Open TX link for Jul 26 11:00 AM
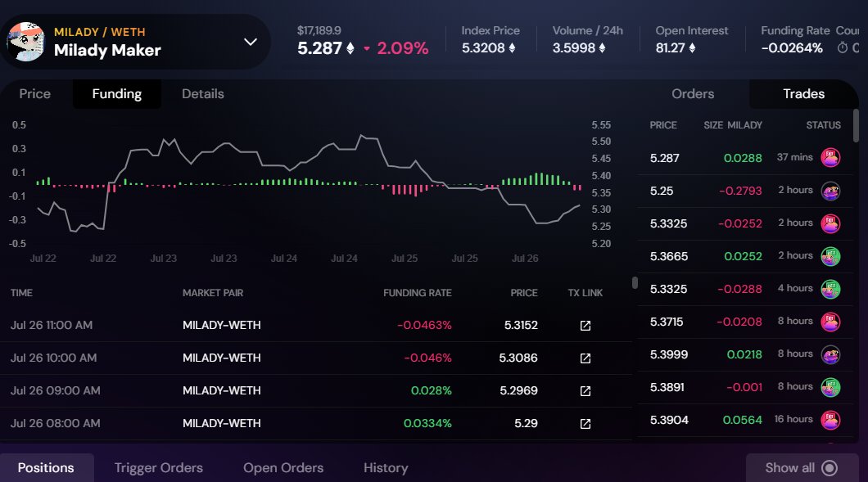 click(585, 326)
